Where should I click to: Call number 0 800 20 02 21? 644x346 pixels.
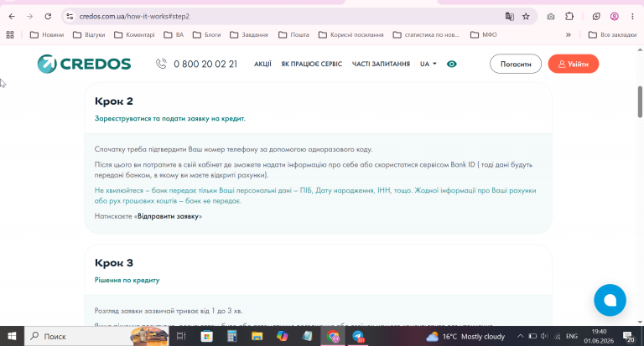205,64
